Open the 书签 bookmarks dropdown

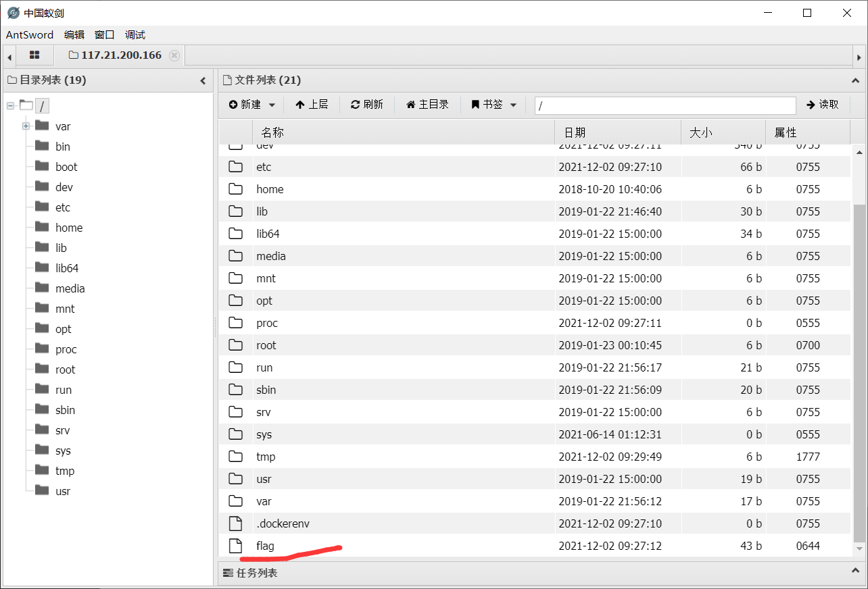(x=494, y=105)
